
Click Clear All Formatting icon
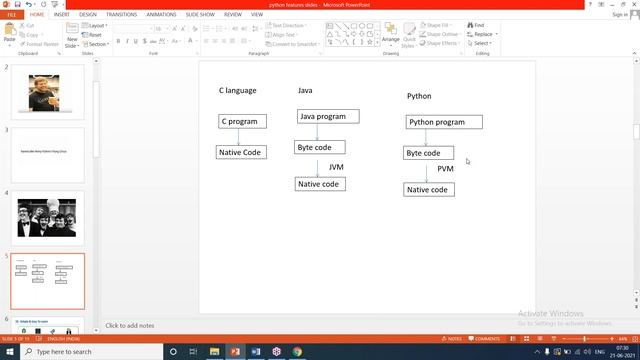(x=195, y=29)
